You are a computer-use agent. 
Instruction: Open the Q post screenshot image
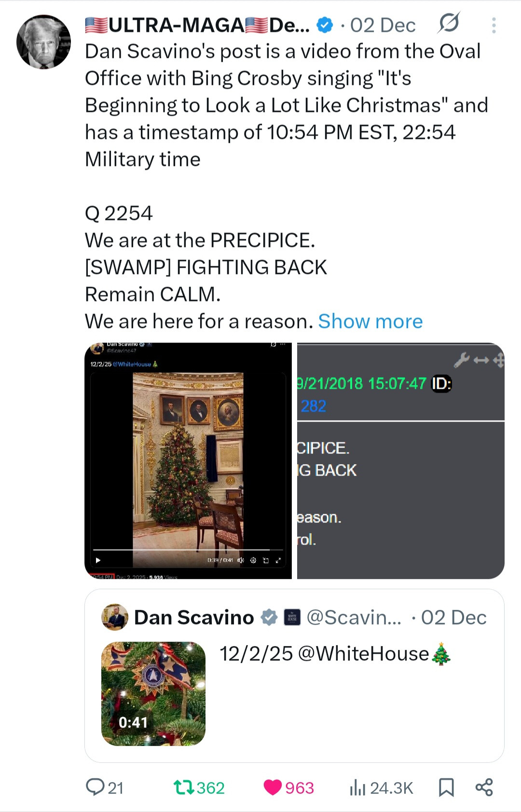tap(400, 460)
